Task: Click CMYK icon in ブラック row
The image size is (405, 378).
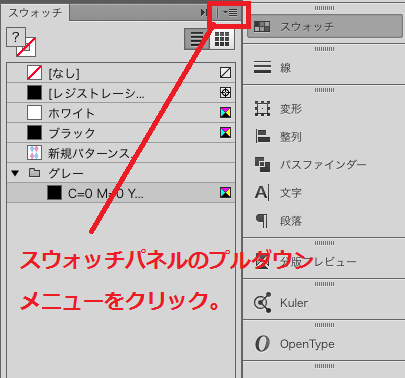Action: [225, 133]
